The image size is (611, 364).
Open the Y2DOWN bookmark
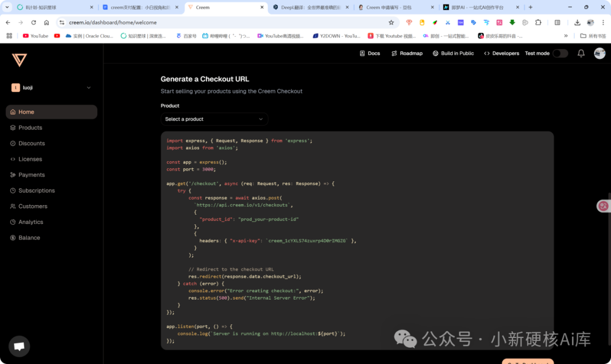coord(336,36)
